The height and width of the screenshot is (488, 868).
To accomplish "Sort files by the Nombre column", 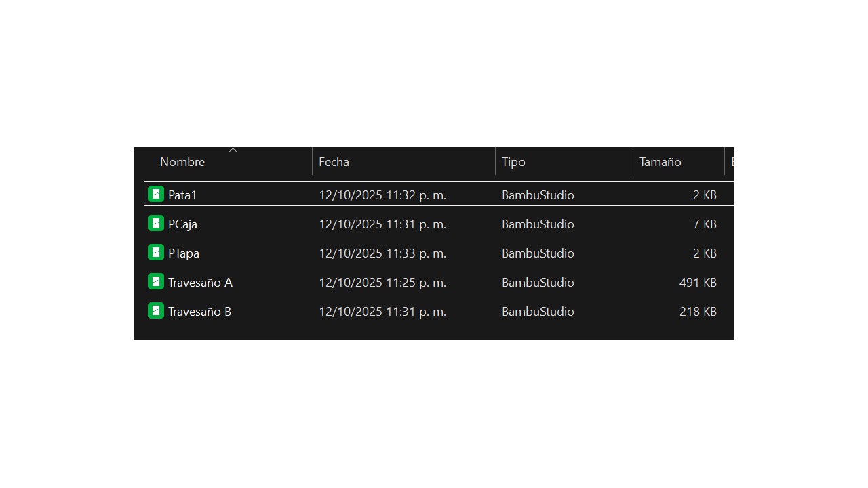I will 182,162.
